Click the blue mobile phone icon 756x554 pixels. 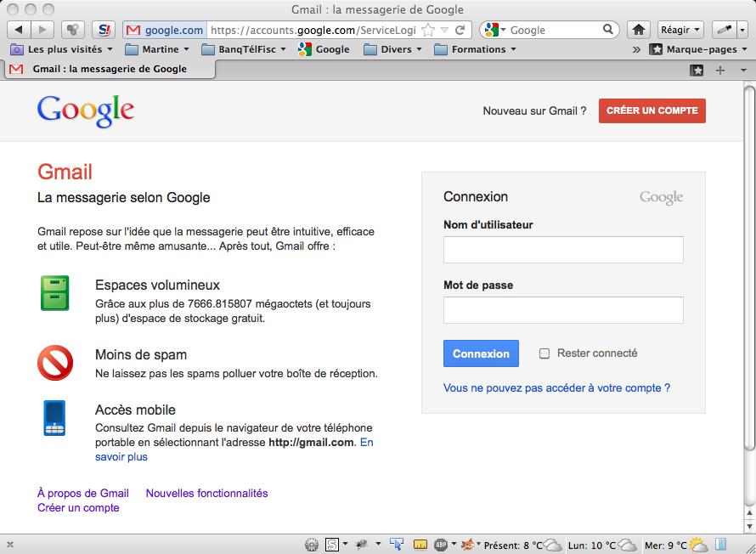tap(54, 418)
